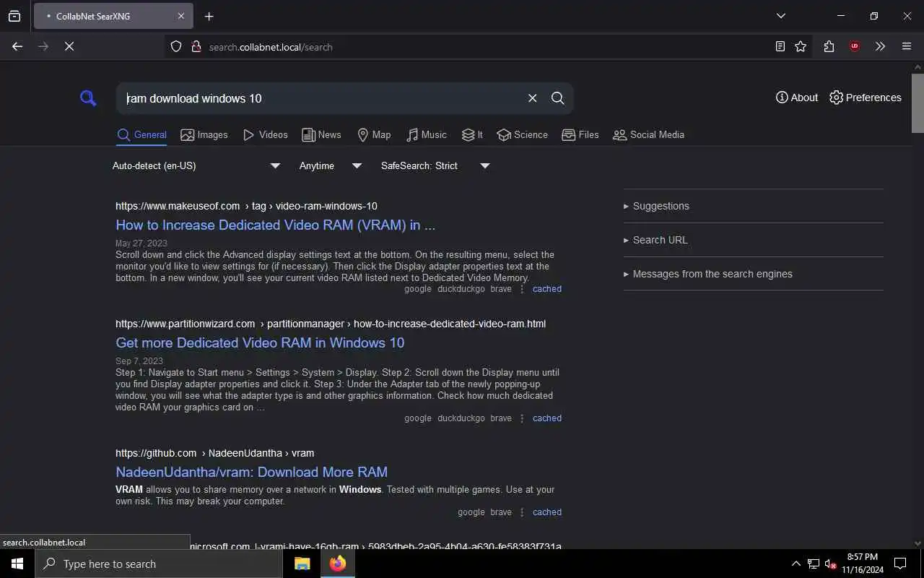Select the General tab
This screenshot has height=578, width=924.
(x=141, y=134)
